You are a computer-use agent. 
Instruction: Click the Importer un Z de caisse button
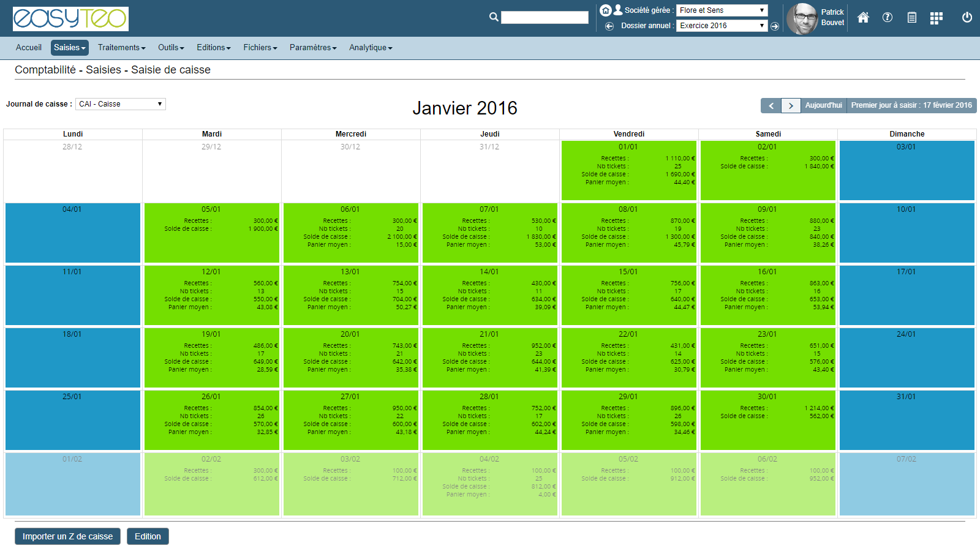tap(67, 536)
